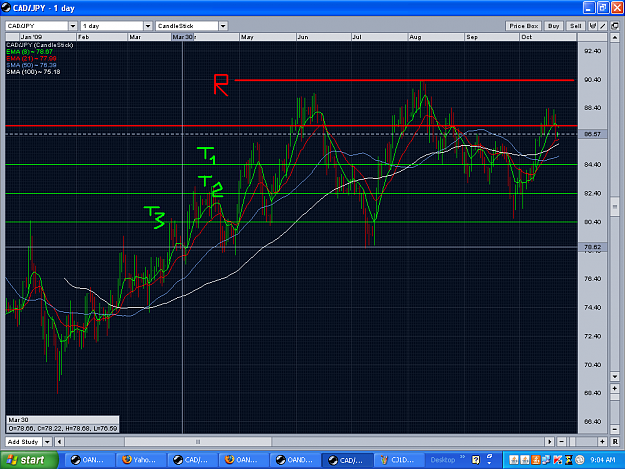Click the May timeline label

(x=247, y=37)
